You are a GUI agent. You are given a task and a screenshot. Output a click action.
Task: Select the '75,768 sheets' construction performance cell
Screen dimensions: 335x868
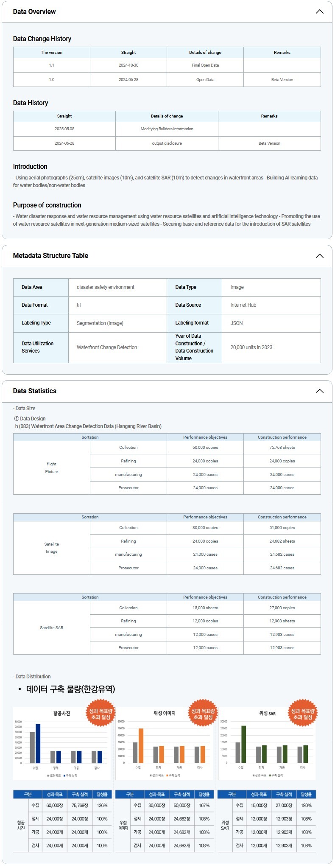[282, 448]
